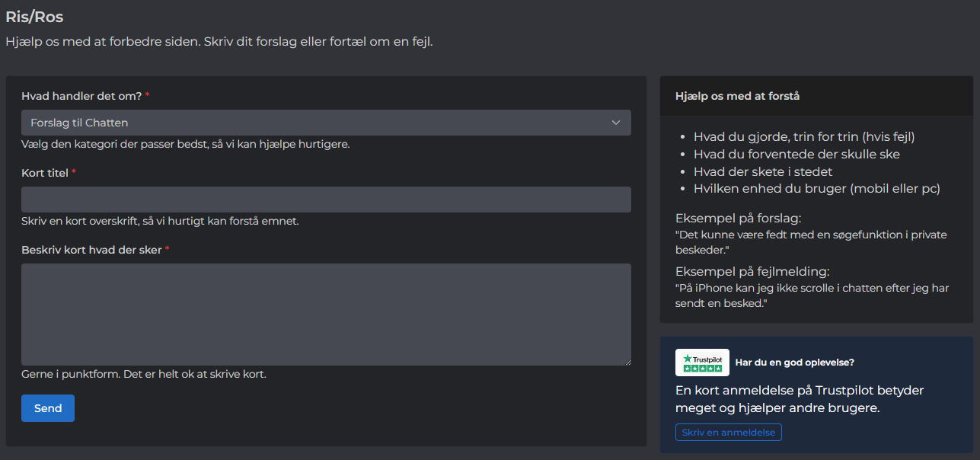This screenshot has height=460, width=980.
Task: Focus the 'Kort titel' text field
Action: click(x=326, y=200)
